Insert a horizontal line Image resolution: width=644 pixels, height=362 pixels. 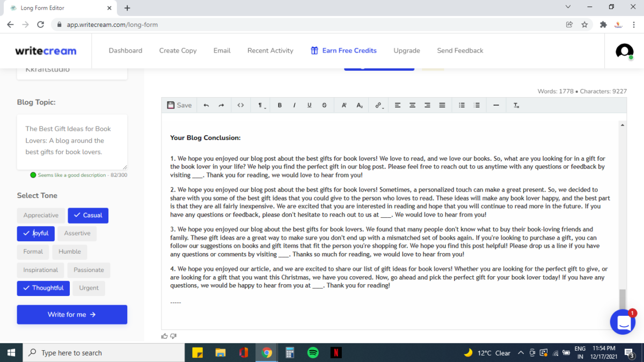pos(496,105)
